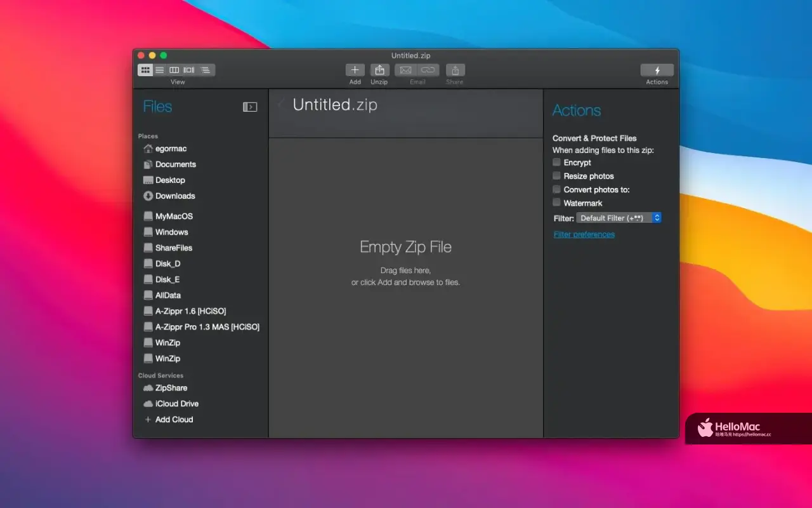Switch to cover flow view
Screen dimensions: 812x508
(x=189, y=70)
